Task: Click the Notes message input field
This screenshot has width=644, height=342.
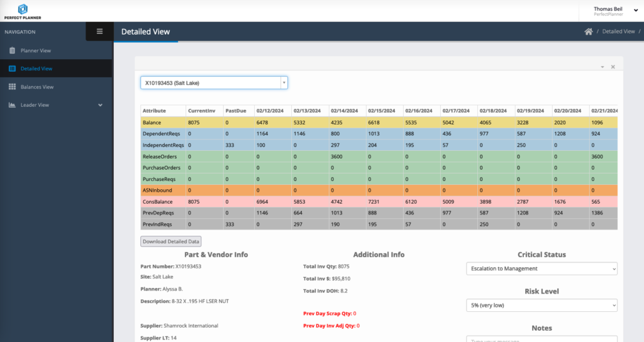Action: click(x=541, y=339)
